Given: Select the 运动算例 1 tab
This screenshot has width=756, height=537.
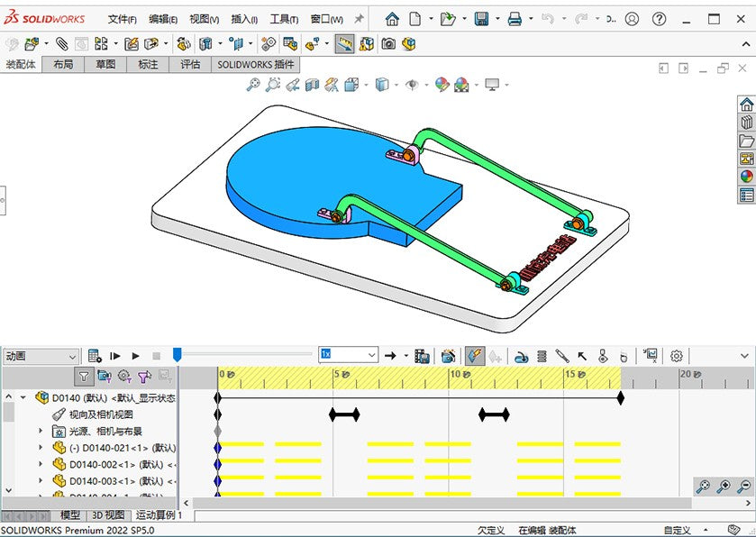Looking at the screenshot, I should [159, 515].
